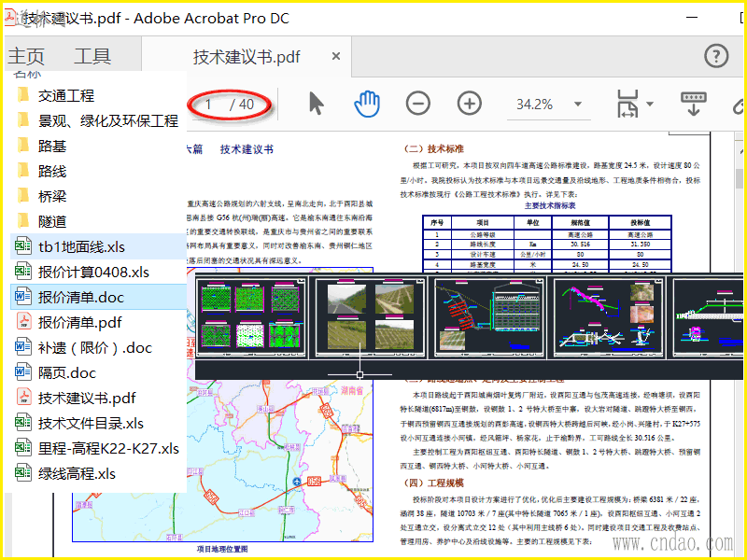Click the Word icon of 报价清单.doc
This screenshot has width=747, height=560.
[x=22, y=296]
